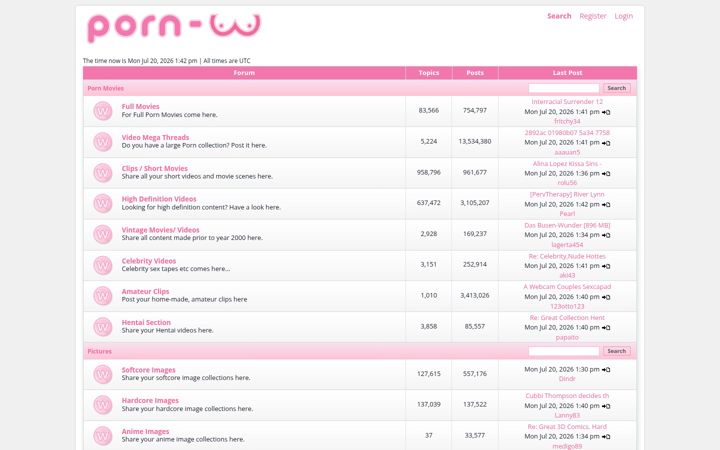Click the forum icon beside Anime Images
The image size is (720, 450).
pyautogui.click(x=102, y=436)
